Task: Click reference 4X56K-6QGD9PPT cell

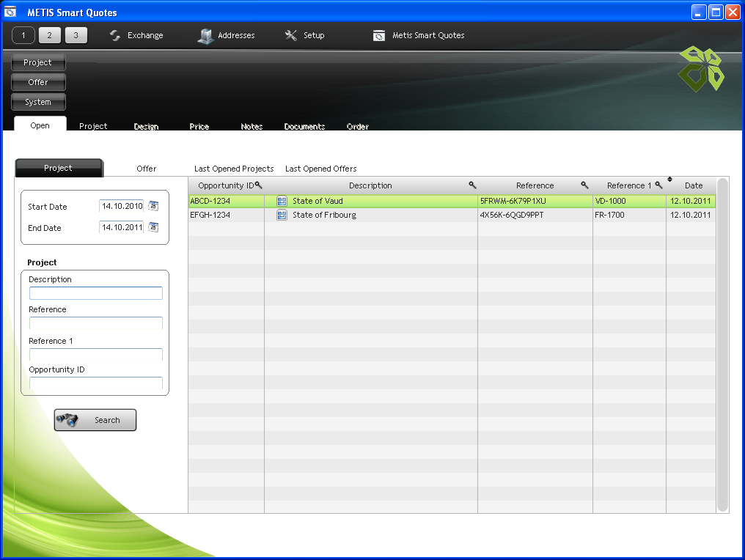Action: coord(535,215)
